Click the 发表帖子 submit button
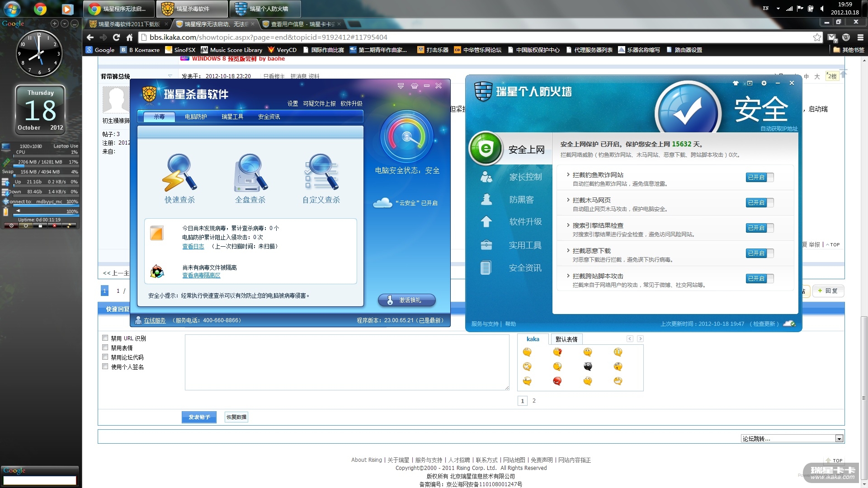The width and height of the screenshot is (868, 488). tap(199, 417)
